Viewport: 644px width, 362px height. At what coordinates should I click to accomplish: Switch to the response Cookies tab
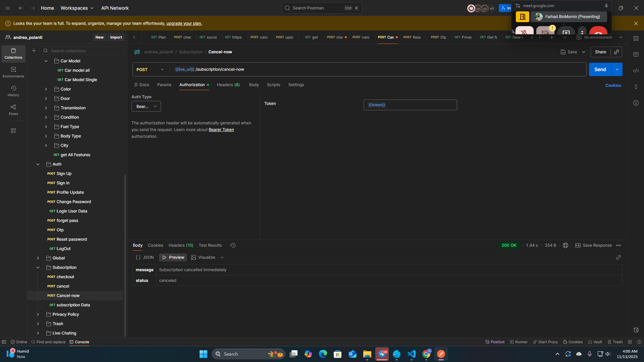tap(156, 245)
